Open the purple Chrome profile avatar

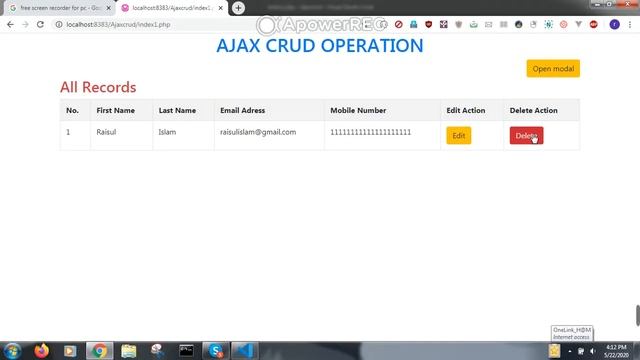coord(614,24)
